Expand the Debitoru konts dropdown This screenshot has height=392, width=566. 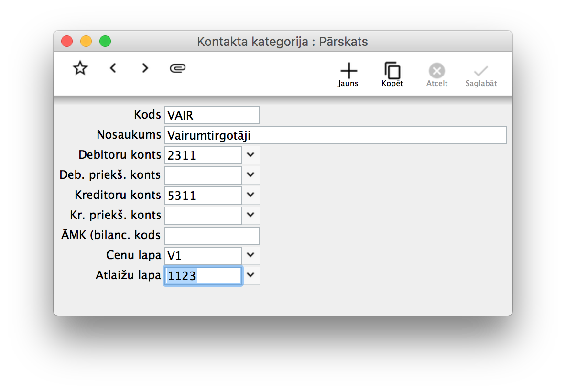pyautogui.click(x=251, y=155)
